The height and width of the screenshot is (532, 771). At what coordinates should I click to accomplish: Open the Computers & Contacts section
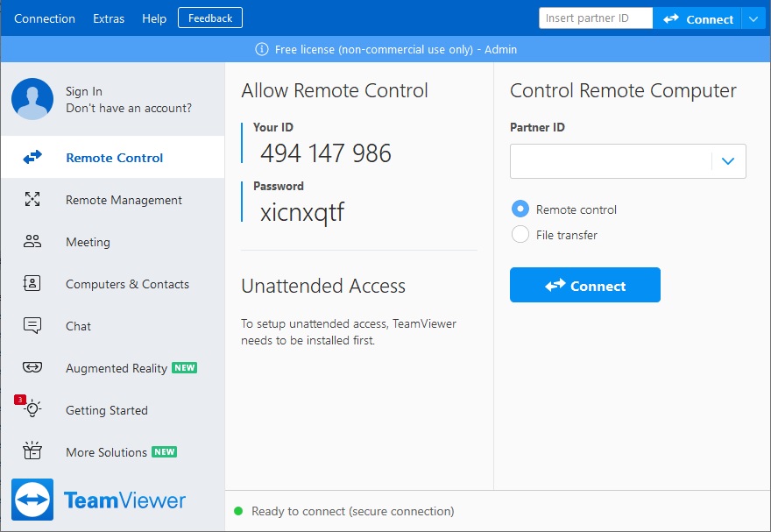point(113,284)
